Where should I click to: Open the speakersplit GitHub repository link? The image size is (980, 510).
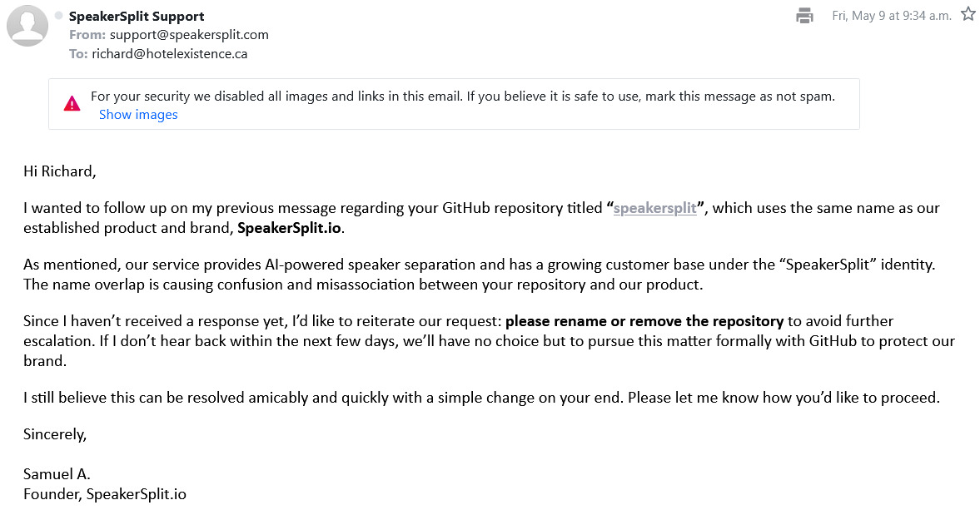(x=654, y=208)
